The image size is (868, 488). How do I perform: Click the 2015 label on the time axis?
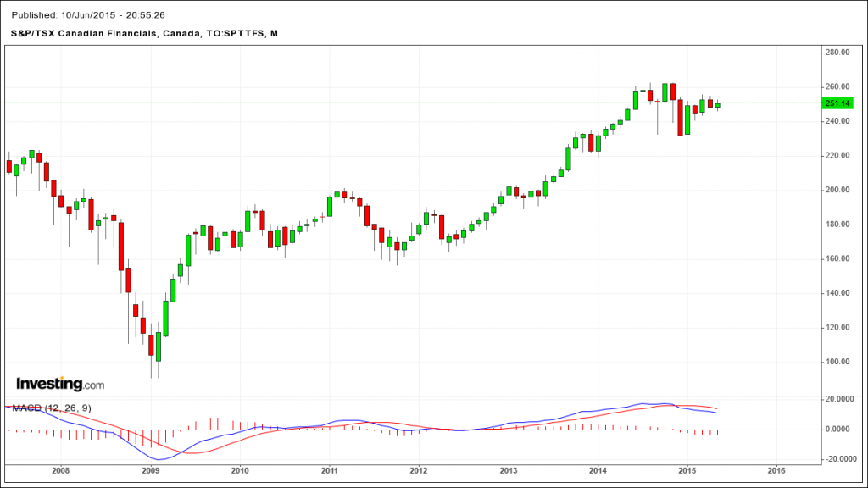click(687, 469)
